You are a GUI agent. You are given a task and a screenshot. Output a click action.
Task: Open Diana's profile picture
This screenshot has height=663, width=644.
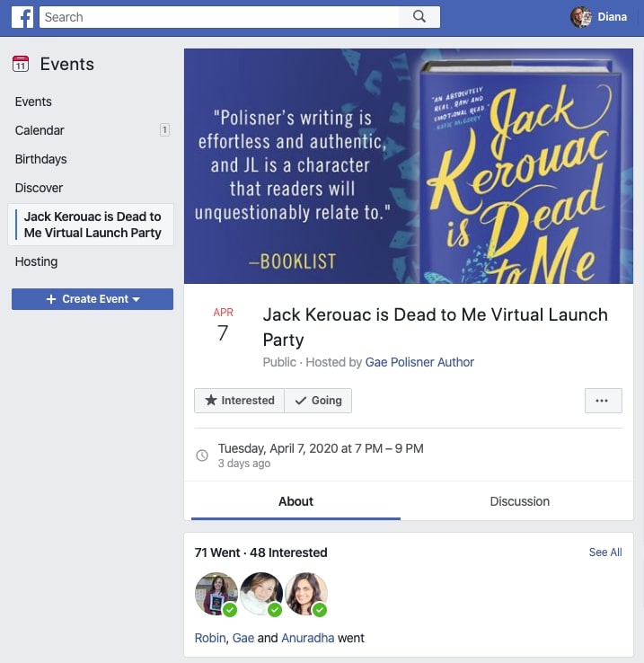pos(581,17)
